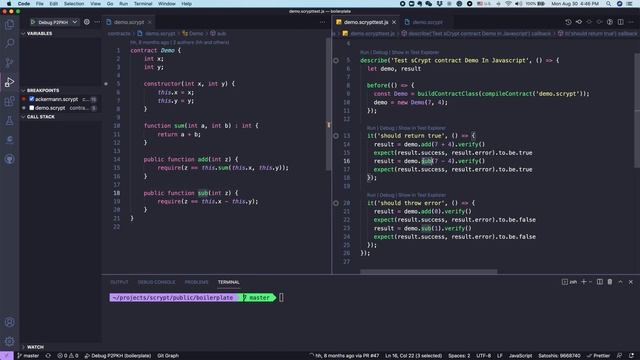The width and height of the screenshot is (640, 360).
Task: Open the Testing flask icon view
Action: [9, 121]
